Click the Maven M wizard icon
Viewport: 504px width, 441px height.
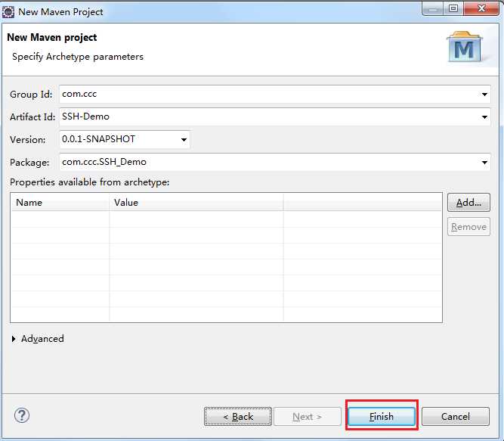pos(465,47)
